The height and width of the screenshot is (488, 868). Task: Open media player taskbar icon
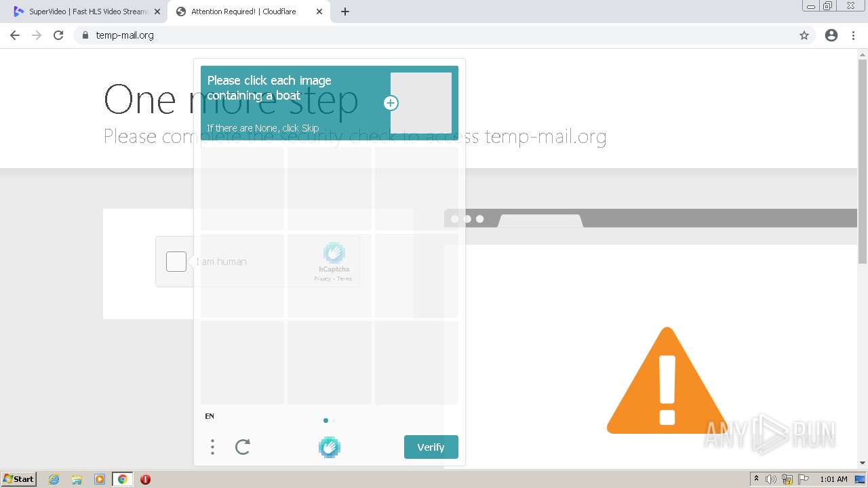click(100, 479)
